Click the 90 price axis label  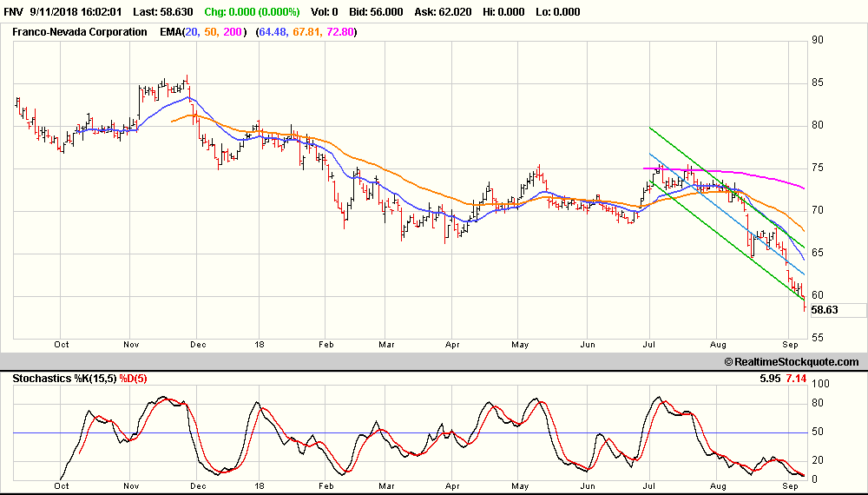pyautogui.click(x=818, y=40)
